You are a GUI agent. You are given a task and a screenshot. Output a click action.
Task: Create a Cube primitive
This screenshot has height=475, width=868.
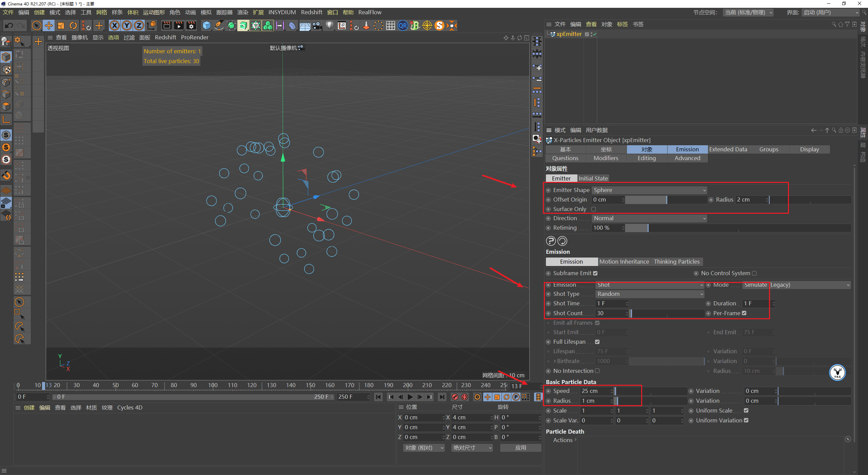206,25
